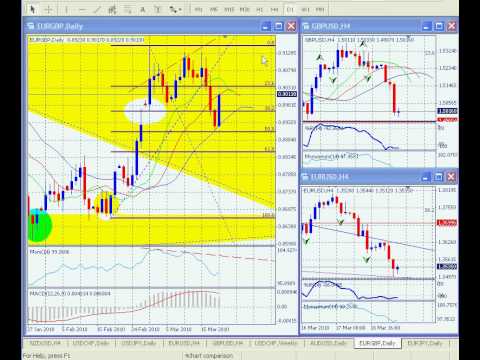Switch chart to H1 timeframe
Screen dimensions: 480x360
pos(260,9)
